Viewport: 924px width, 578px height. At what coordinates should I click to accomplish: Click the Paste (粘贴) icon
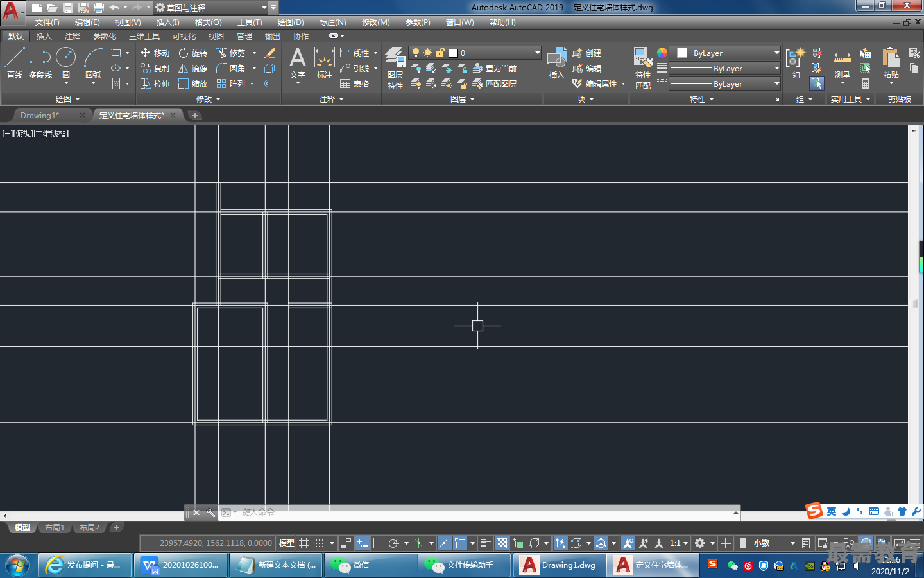(891, 63)
